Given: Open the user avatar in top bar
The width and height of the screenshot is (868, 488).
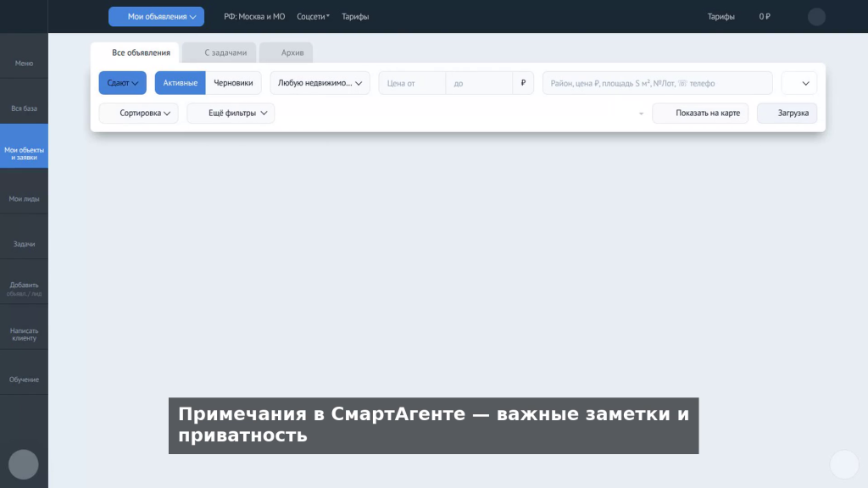Looking at the screenshot, I should point(816,17).
